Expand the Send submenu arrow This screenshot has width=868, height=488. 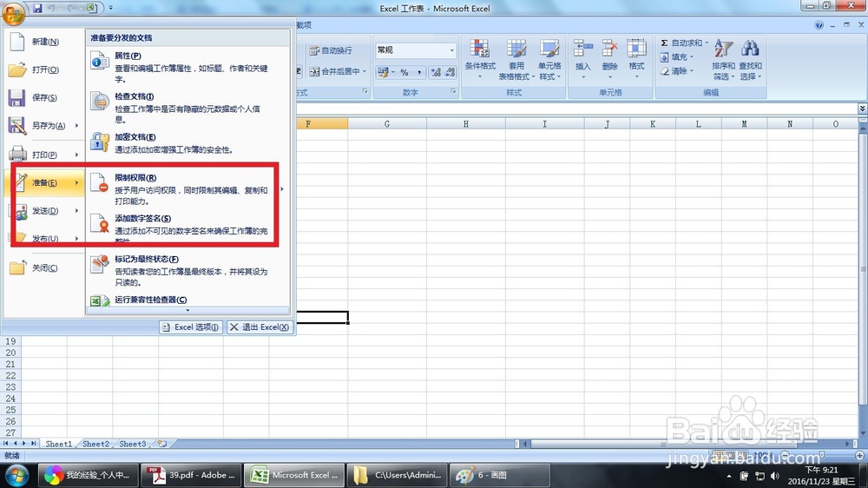point(77,210)
